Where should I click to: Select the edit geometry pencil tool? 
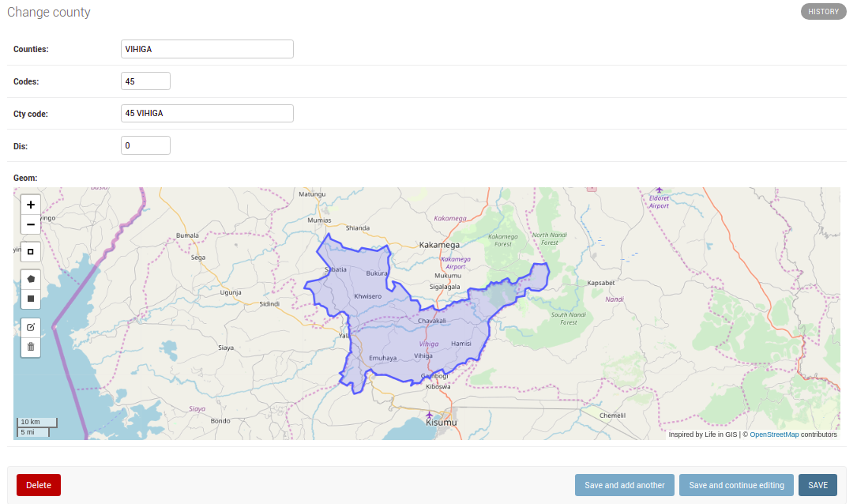pyautogui.click(x=30, y=326)
